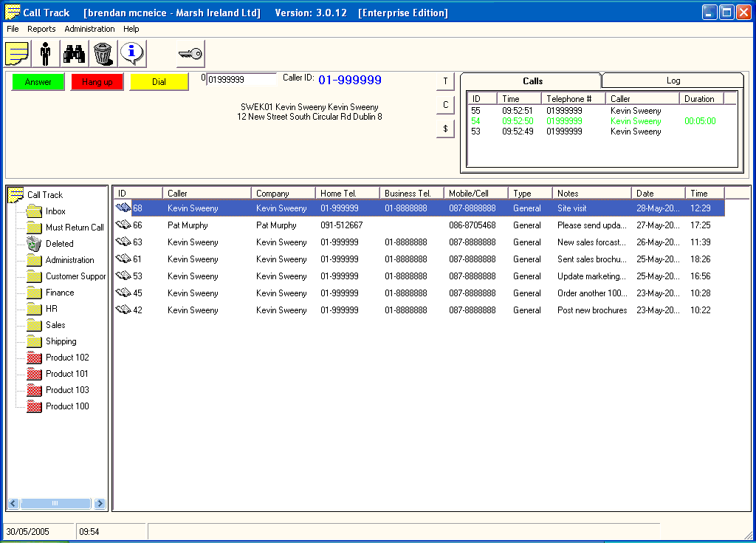The width and height of the screenshot is (756, 543).
Task: Click the 'Site visit' notes cell
Action: click(572, 208)
